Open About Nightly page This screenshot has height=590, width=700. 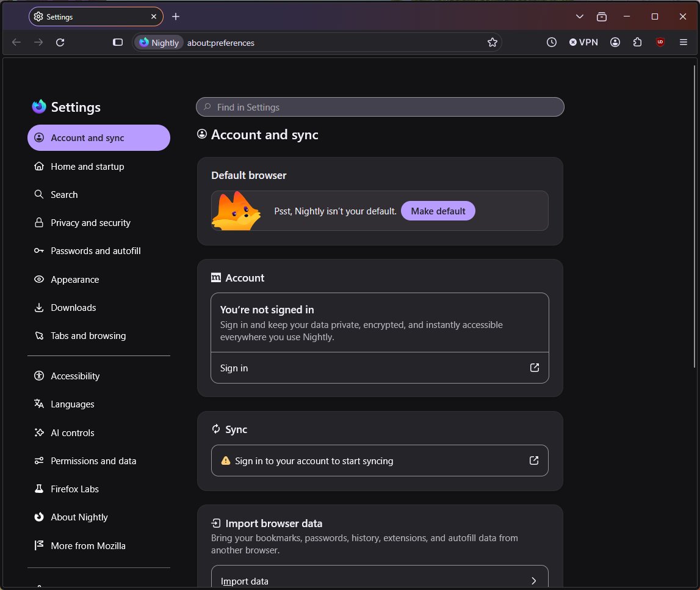[x=99, y=517]
